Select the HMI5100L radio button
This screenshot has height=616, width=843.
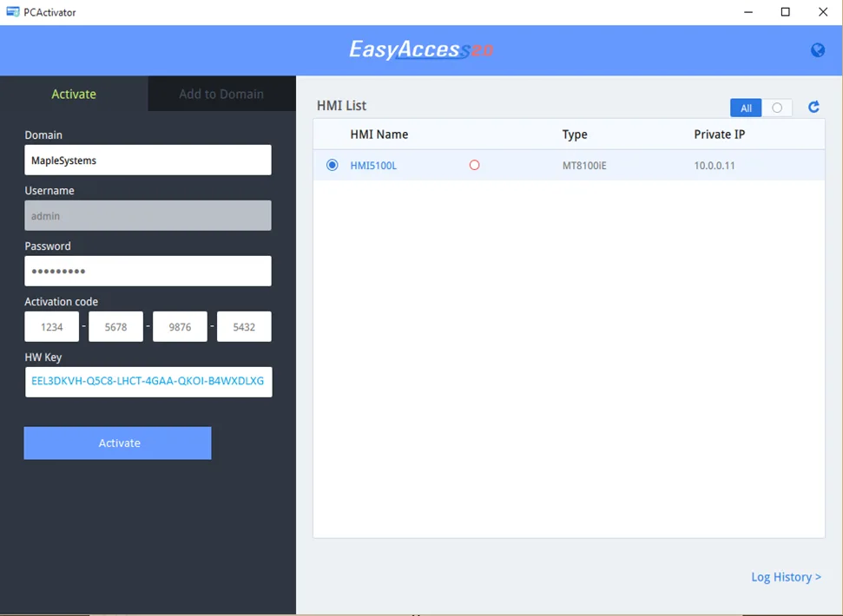pos(333,165)
